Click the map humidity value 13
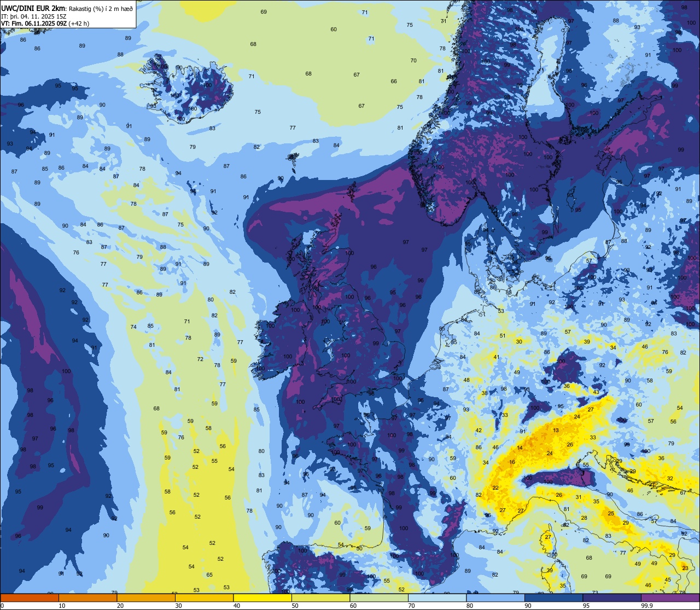The height and width of the screenshot is (610, 700). coord(556,431)
